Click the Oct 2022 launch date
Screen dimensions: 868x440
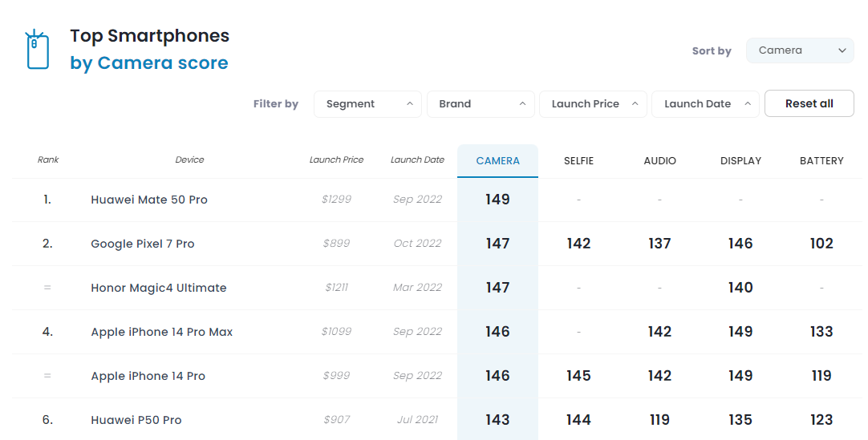tap(417, 244)
